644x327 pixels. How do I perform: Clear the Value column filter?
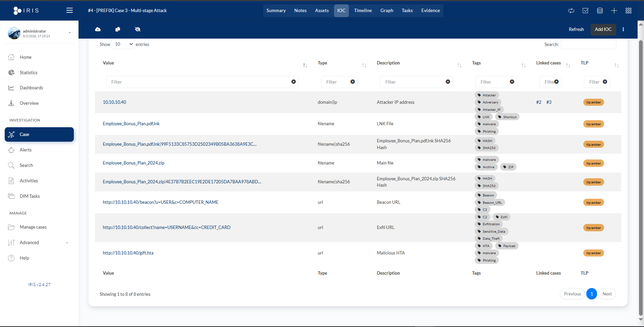point(293,82)
